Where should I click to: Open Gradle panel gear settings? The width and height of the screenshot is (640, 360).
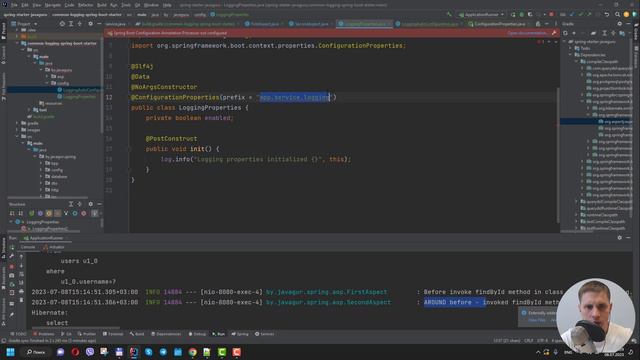tap(620, 24)
